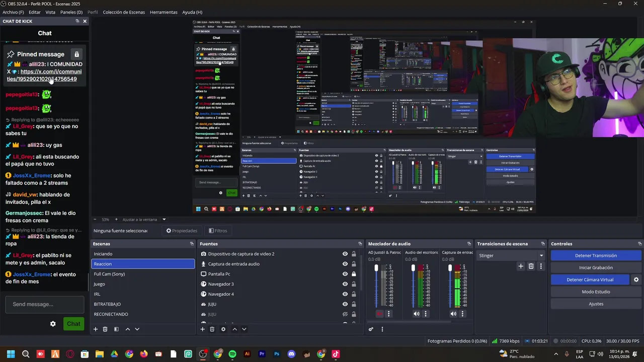644x362 pixels.
Task: Open source properties gear in Fuentes toolbar
Action: point(223,329)
